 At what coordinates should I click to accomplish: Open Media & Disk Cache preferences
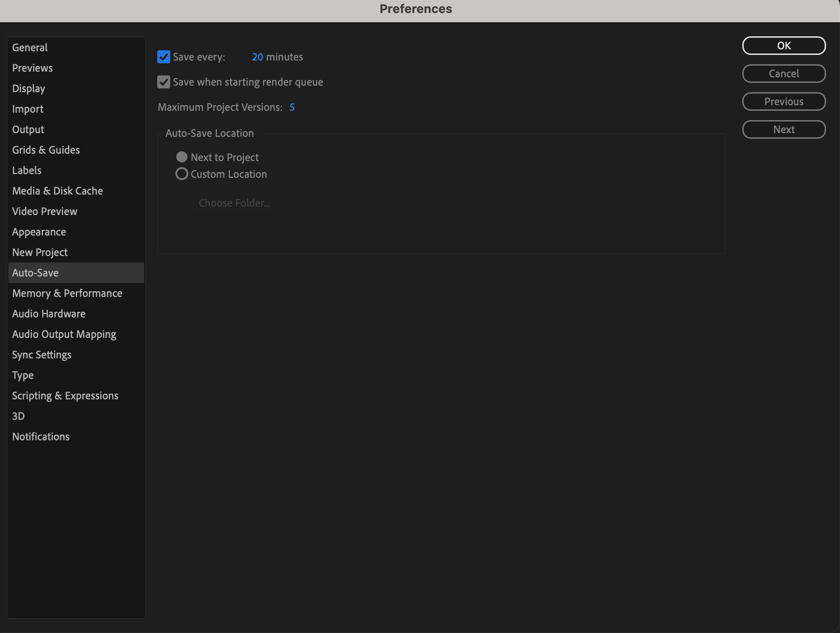click(76, 191)
